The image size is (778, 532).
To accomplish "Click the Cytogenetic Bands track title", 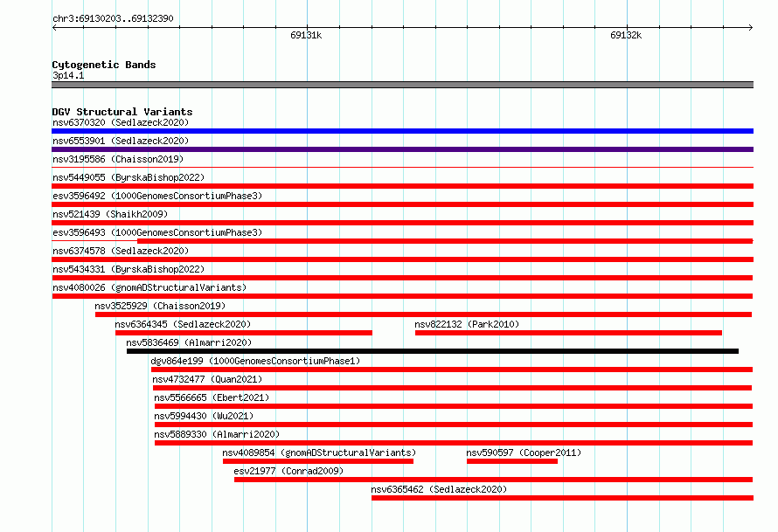I will [x=104, y=65].
